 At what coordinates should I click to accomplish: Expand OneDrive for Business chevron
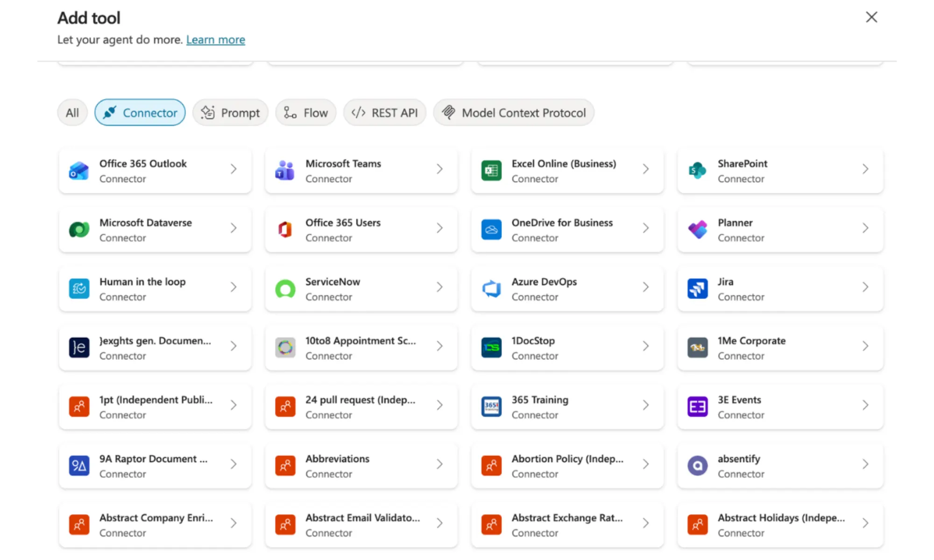coord(646,228)
